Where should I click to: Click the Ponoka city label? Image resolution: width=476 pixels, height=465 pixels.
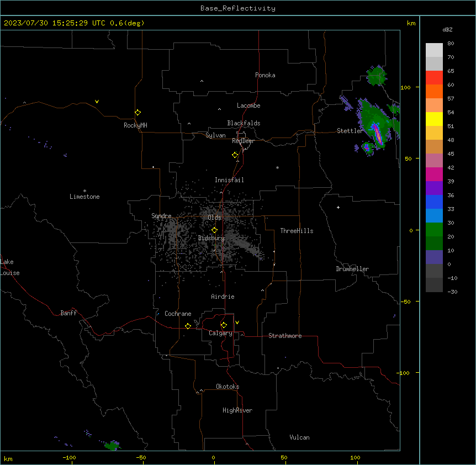pyautogui.click(x=265, y=75)
